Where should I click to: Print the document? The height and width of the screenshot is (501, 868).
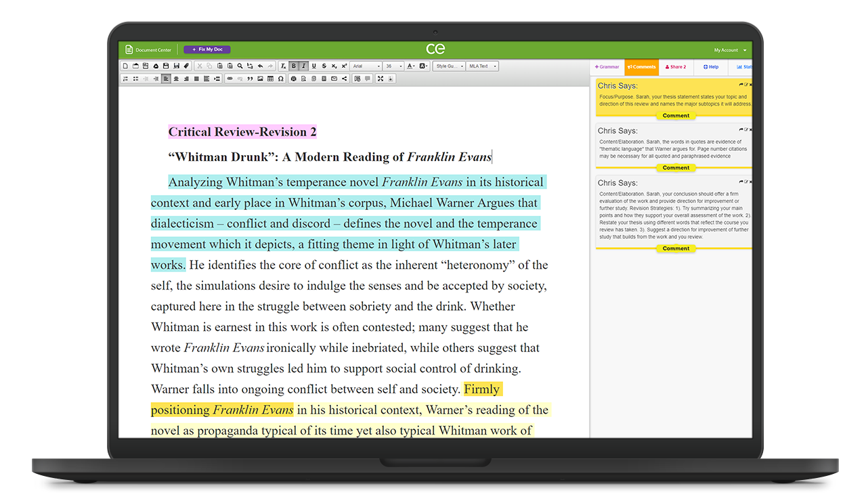coord(293,79)
